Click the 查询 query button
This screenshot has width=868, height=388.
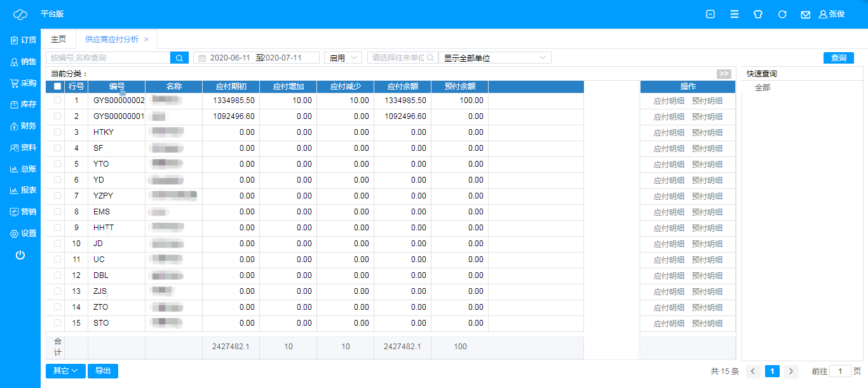pyautogui.click(x=838, y=58)
